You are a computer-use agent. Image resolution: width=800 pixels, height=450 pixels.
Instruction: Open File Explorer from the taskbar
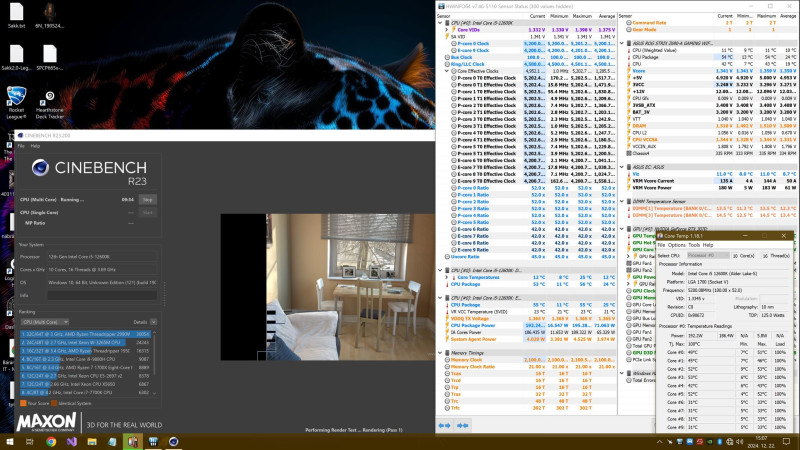[92, 441]
